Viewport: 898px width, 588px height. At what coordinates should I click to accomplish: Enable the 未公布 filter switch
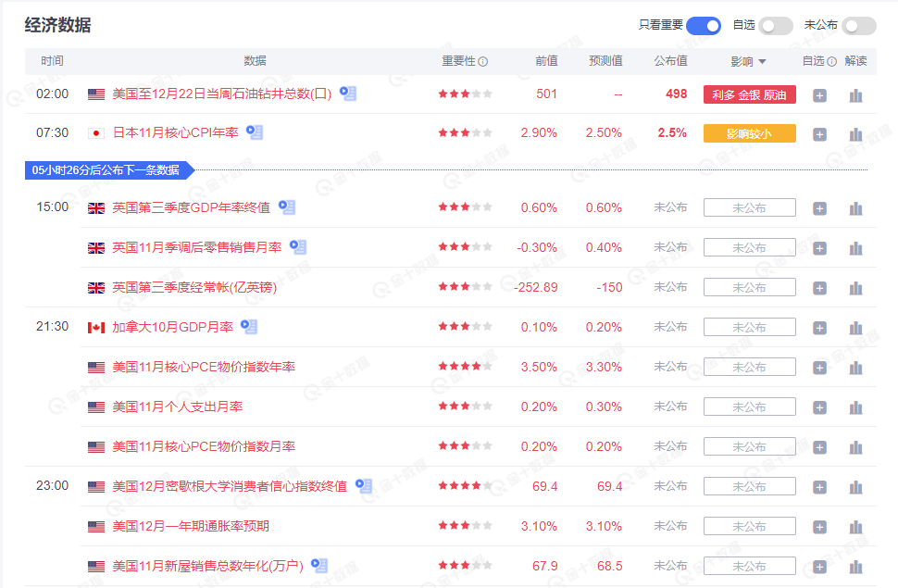859,26
